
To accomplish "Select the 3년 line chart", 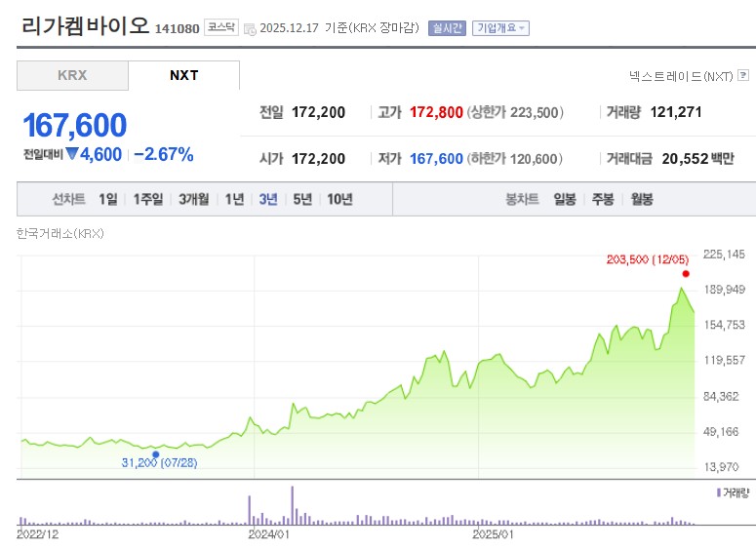I will click(x=268, y=199).
